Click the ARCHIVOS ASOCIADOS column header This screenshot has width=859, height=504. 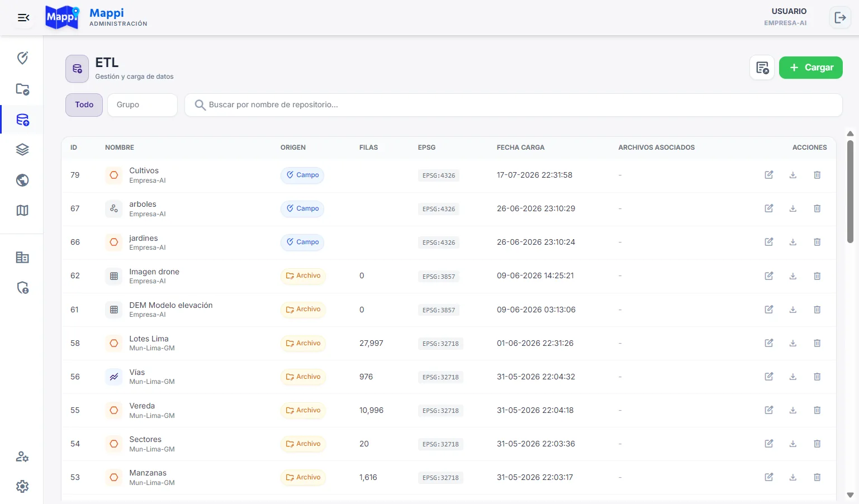[x=656, y=148]
